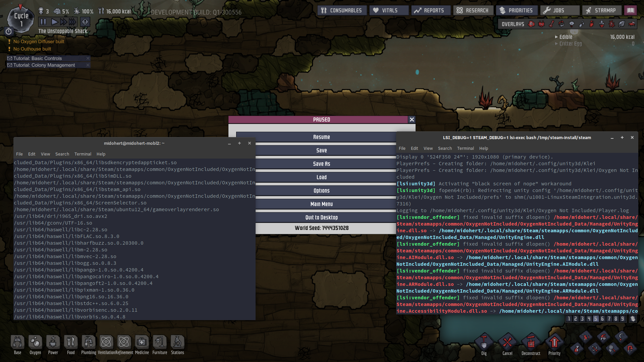Toggle the Farming leaf overlay
Image resolution: width=644 pixels, height=362 pixels.
pos(622,24)
